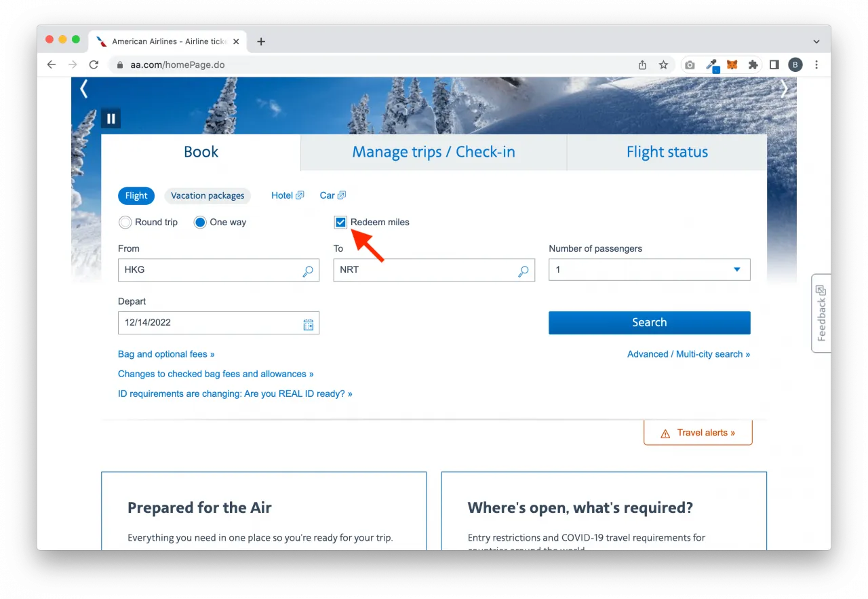Viewport: 868px width, 599px height.
Task: Switch to Manage trips / Check-in tab
Action: point(433,152)
